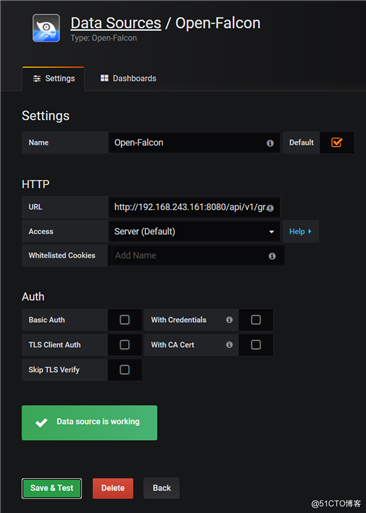This screenshot has height=513, width=366.
Task: Enable the With CA Cert checkbox
Action: 256,345
